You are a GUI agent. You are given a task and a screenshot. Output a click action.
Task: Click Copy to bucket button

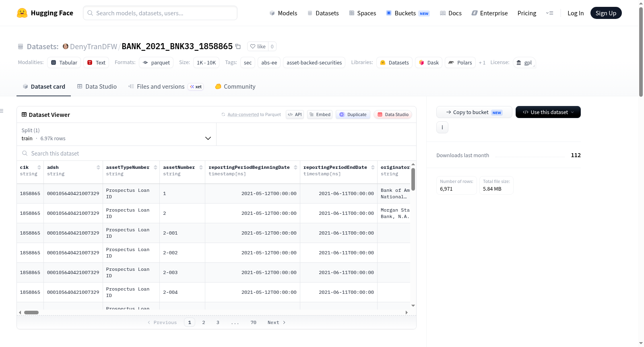[474, 112]
